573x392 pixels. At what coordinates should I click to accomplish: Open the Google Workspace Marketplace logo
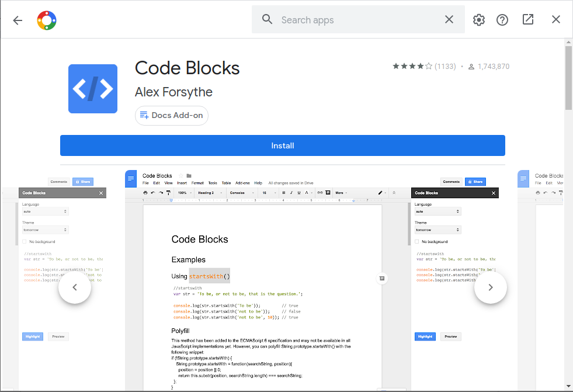(47, 20)
